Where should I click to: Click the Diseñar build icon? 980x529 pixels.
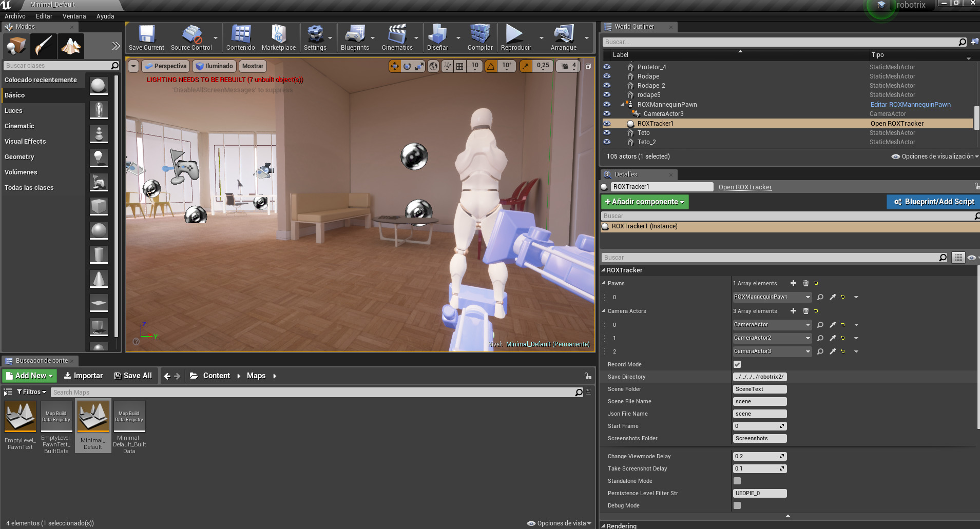point(437,37)
